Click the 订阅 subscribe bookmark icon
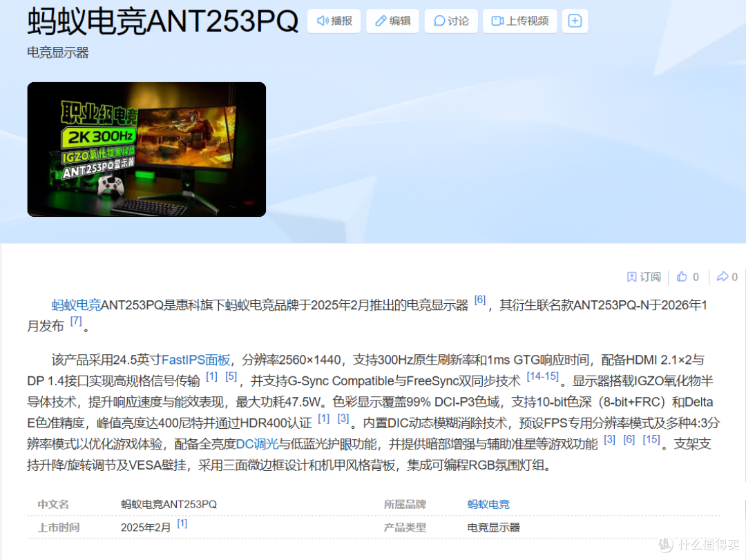This screenshot has width=746, height=560. (x=632, y=277)
